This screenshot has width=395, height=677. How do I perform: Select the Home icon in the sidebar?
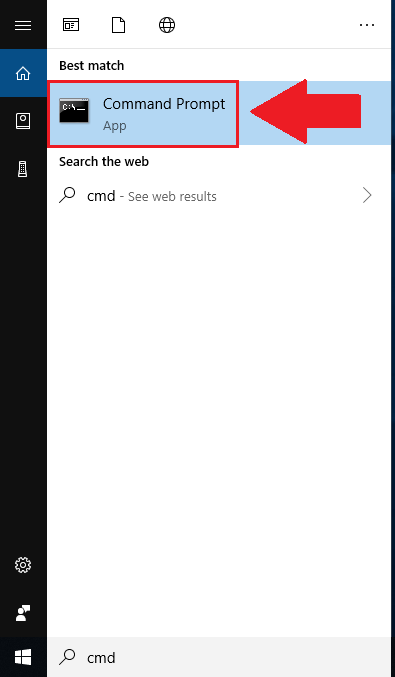[x=23, y=73]
